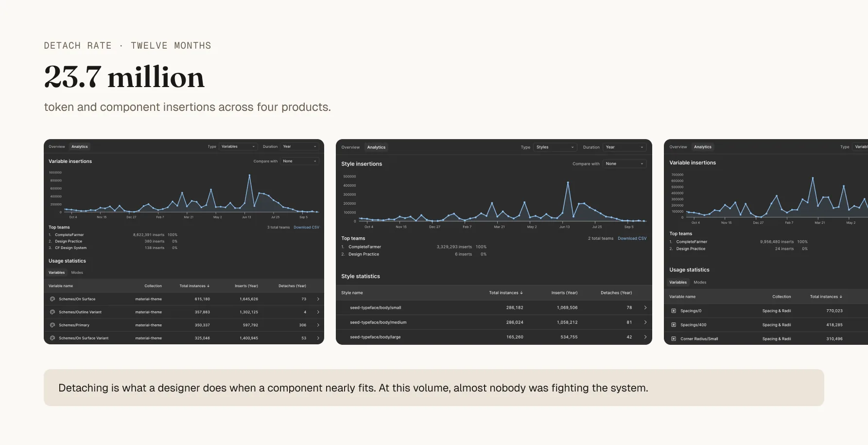Click 770,023 total instances for Spacings/0

[x=834, y=311]
